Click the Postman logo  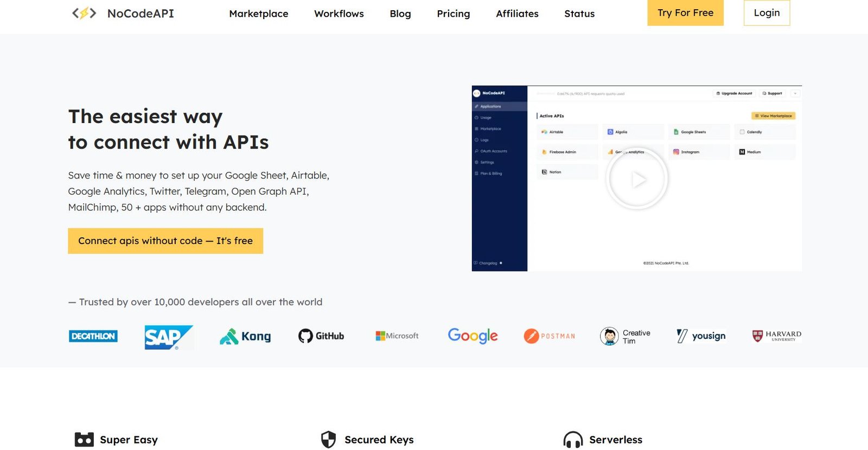[x=549, y=336]
